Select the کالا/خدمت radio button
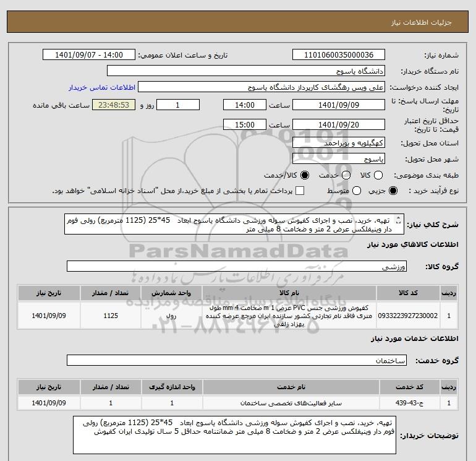Image resolution: width=476 pixels, height=461 pixels. coord(305,175)
